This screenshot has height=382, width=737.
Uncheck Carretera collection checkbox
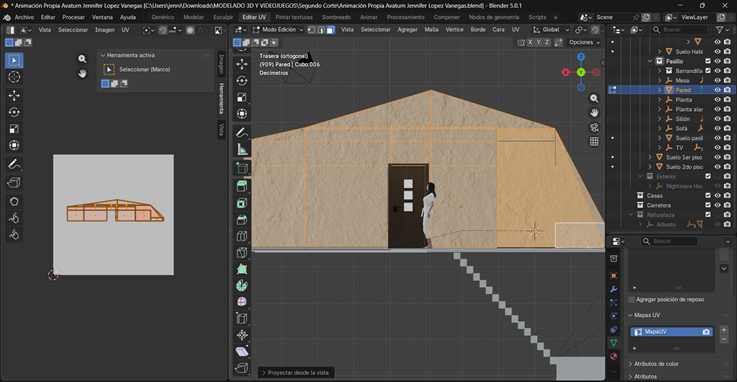coord(708,205)
